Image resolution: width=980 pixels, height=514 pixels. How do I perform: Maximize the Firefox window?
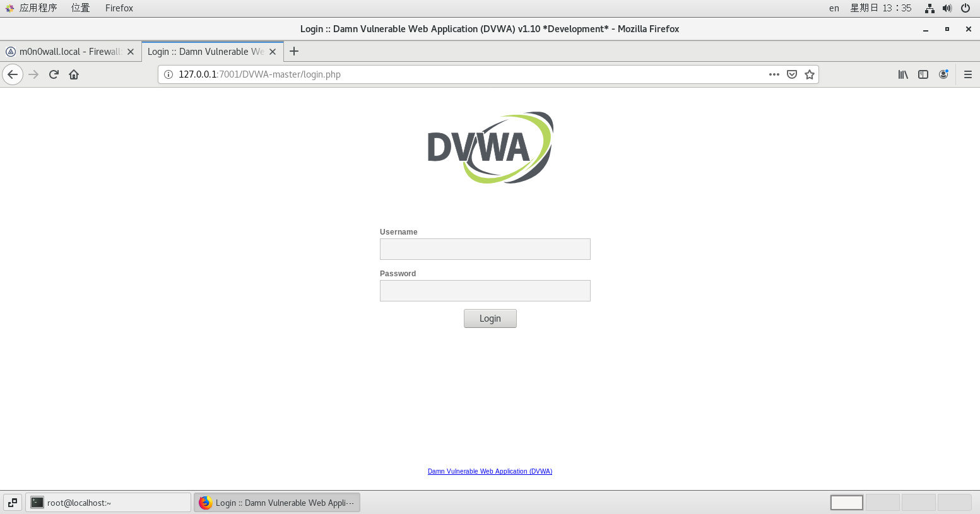pyautogui.click(x=947, y=29)
